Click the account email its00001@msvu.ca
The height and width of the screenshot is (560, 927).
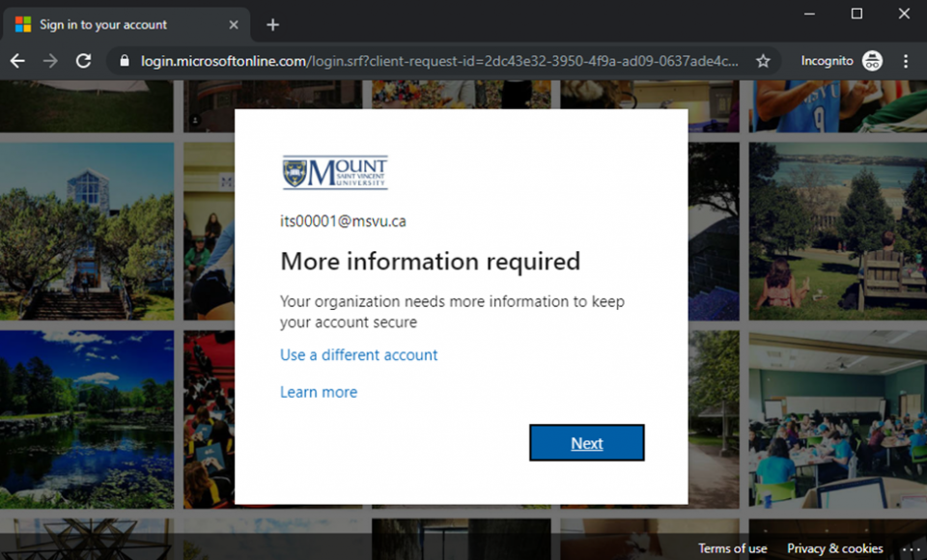point(343,221)
